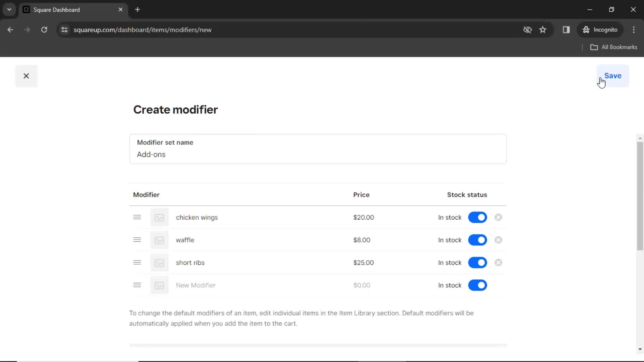Remove the short ribs modifier
This screenshot has height=362, width=644.
(498, 262)
